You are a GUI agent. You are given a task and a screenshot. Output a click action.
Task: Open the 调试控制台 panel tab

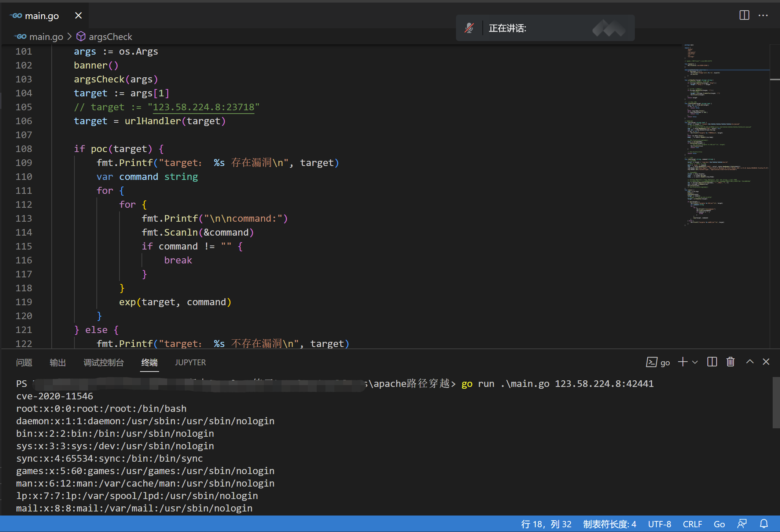(104, 362)
